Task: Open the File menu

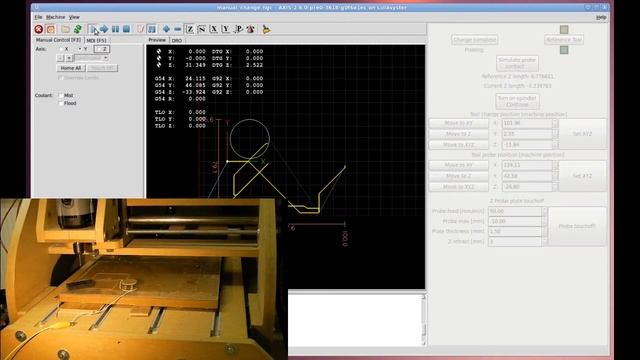Action: click(x=38, y=17)
